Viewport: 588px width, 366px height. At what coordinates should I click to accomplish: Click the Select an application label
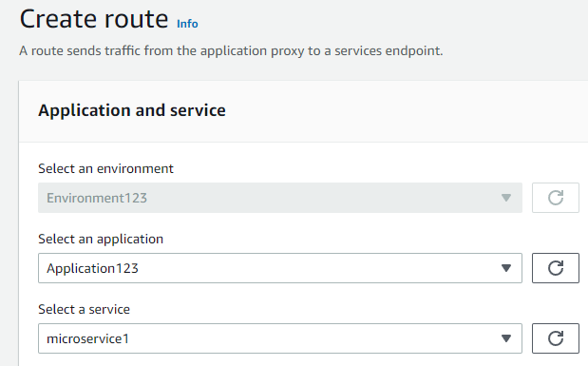coord(101,240)
